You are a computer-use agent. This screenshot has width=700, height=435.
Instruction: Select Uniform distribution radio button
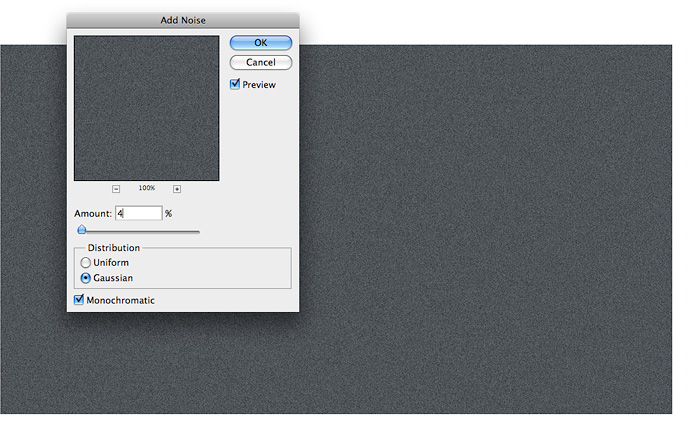click(x=85, y=262)
